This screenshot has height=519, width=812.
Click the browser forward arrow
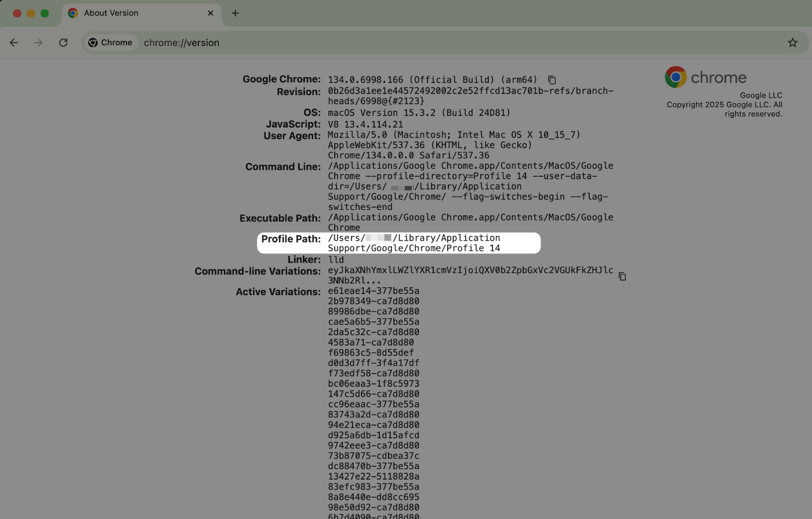click(38, 42)
